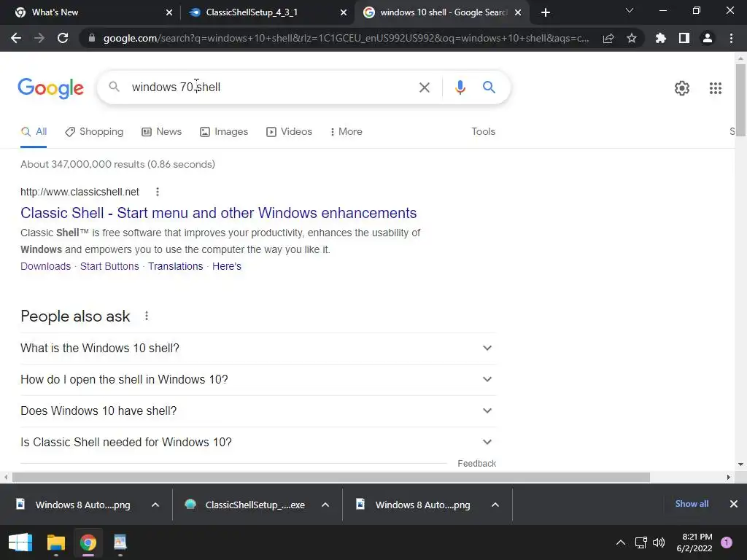Image resolution: width=747 pixels, height=560 pixels.
Task: Open the Translations sitelink
Action: (x=175, y=266)
